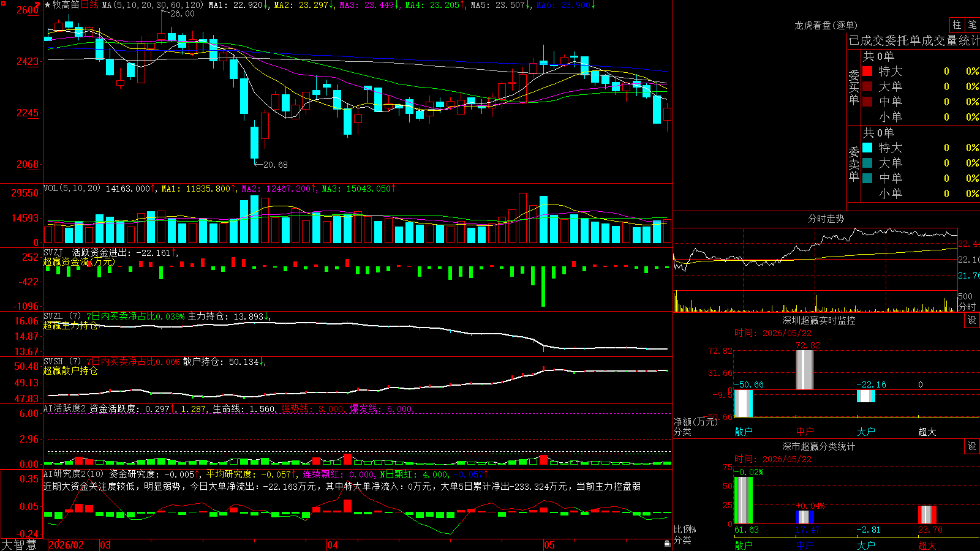Image resolution: width=980 pixels, height=551 pixels.
Task: Click the 委卖单 section label
Action: (854, 163)
